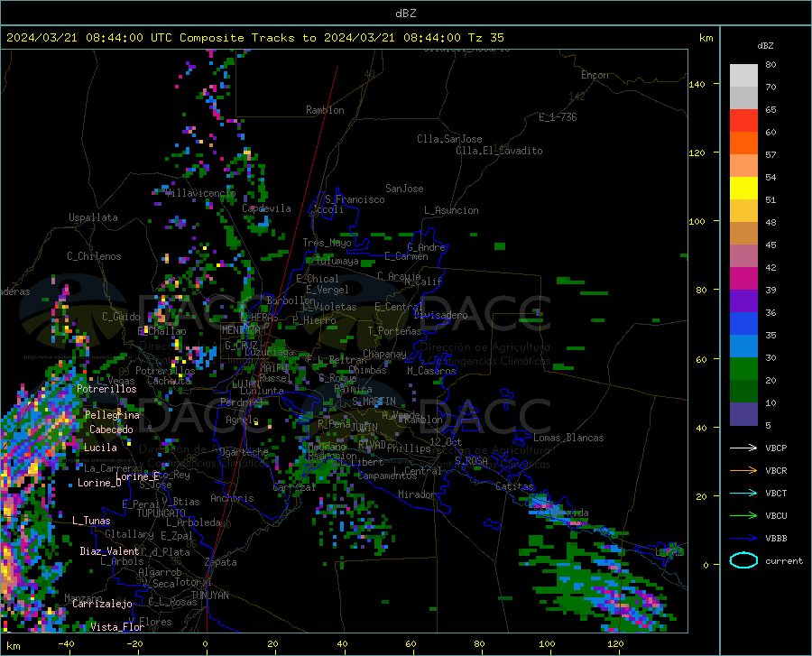This screenshot has width=812, height=656.
Task: Click the 'Capdevila' map label
Action: coord(266,208)
